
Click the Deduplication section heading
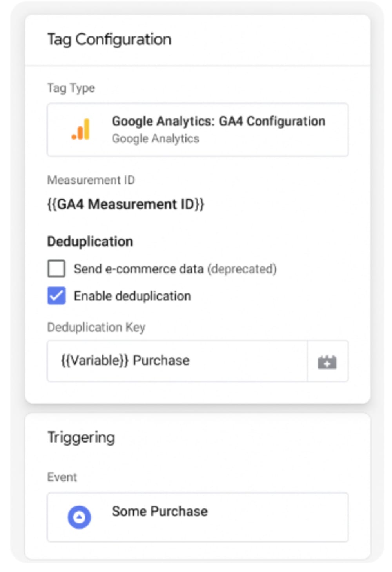[90, 242]
